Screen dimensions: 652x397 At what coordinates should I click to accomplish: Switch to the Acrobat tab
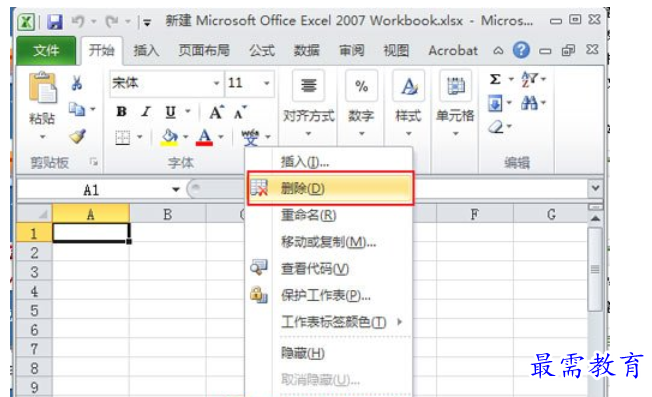pyautogui.click(x=453, y=50)
